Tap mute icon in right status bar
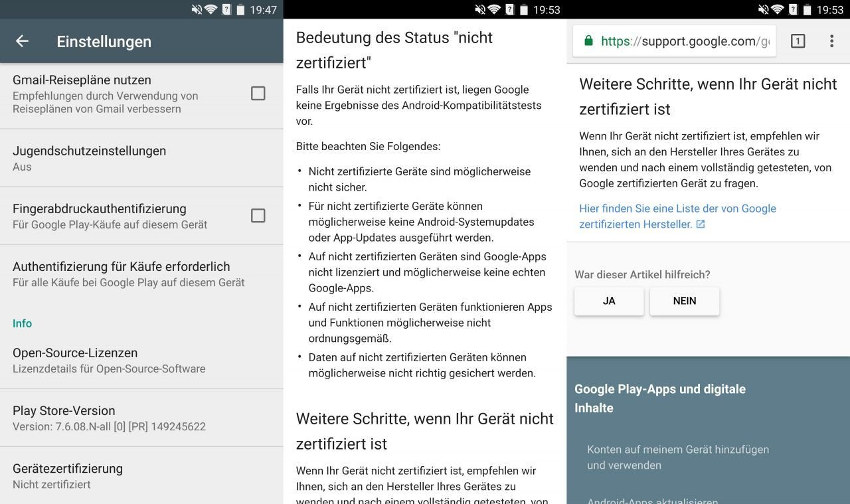The height and width of the screenshot is (504, 850). pos(763,9)
